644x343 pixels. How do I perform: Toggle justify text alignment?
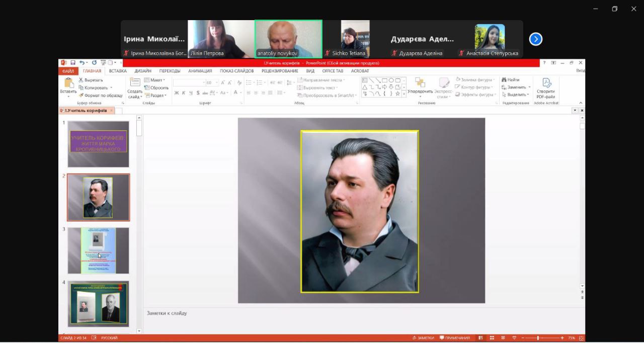tap(270, 93)
